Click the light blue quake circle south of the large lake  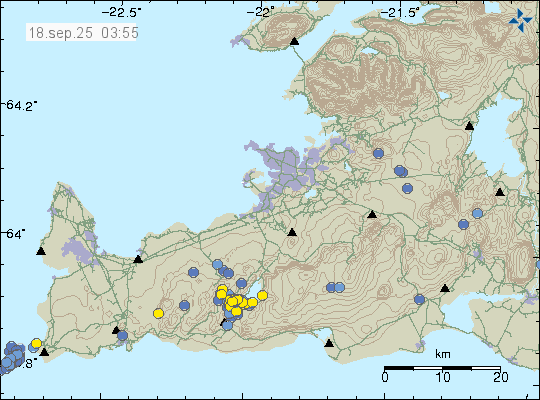coord(477,213)
